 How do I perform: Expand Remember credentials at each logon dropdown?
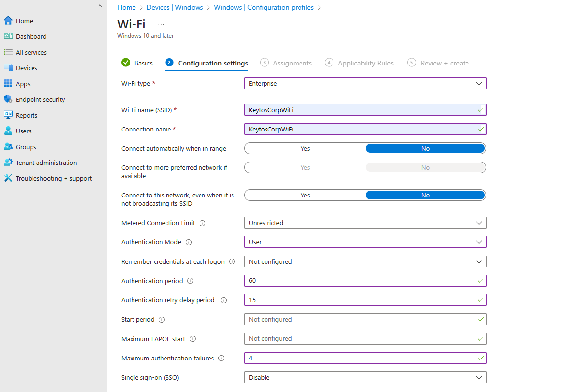366,261
